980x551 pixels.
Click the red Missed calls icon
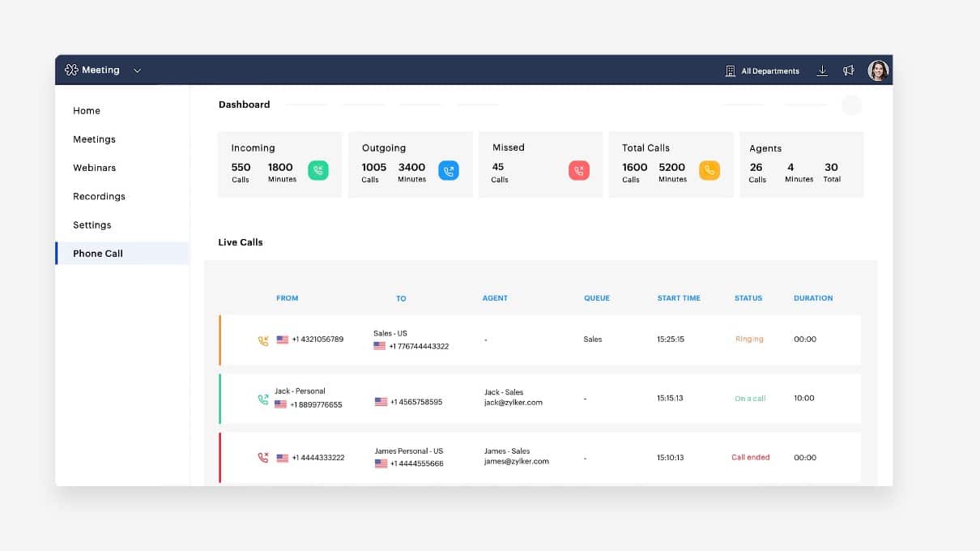[x=579, y=170]
